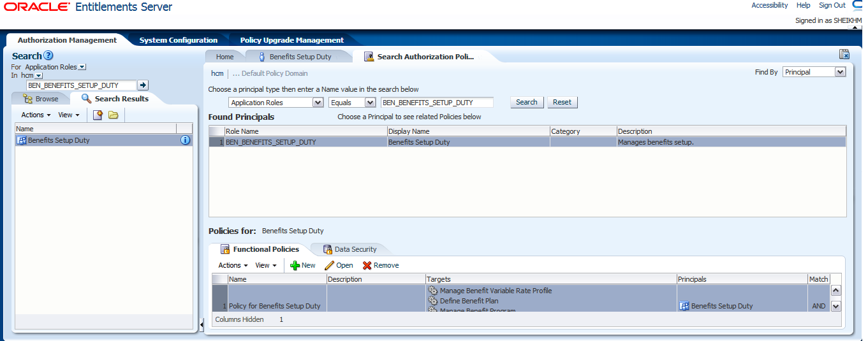Click Name column header in left results list
Screen dimensions: 868x341
click(x=96, y=129)
